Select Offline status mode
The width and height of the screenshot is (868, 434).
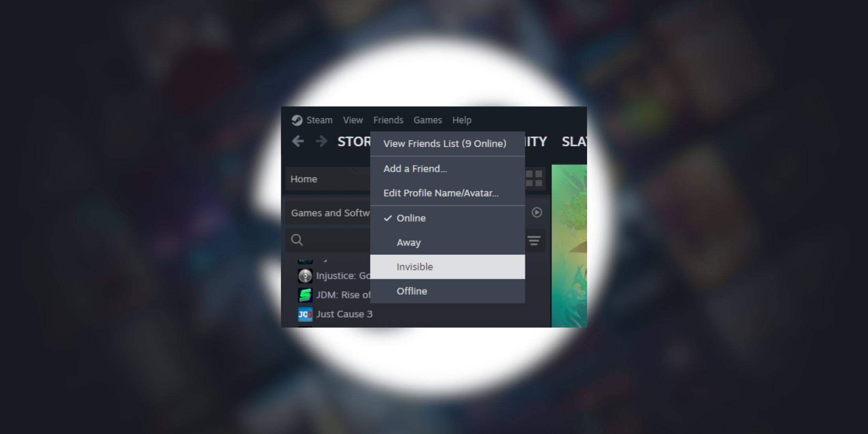point(411,291)
